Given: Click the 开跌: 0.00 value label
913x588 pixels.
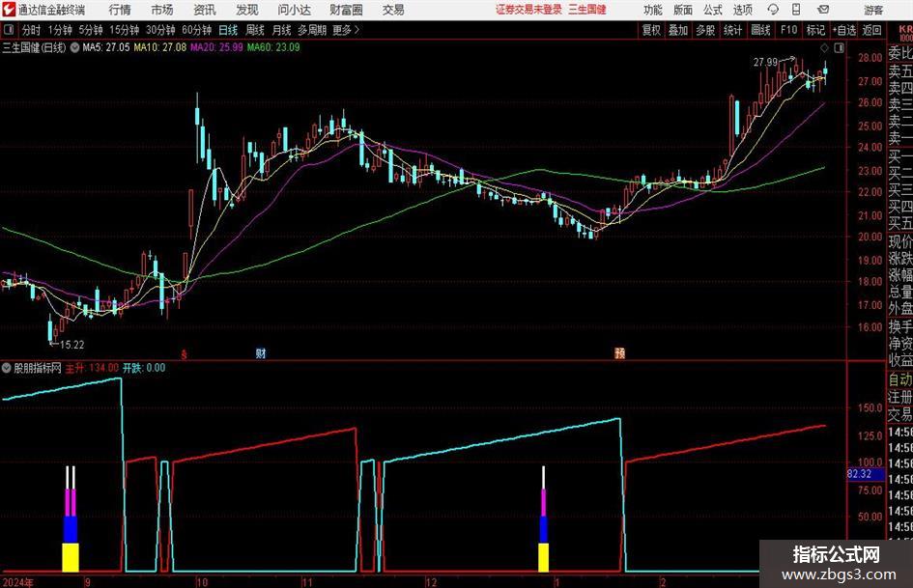Looking at the screenshot, I should coord(144,368).
